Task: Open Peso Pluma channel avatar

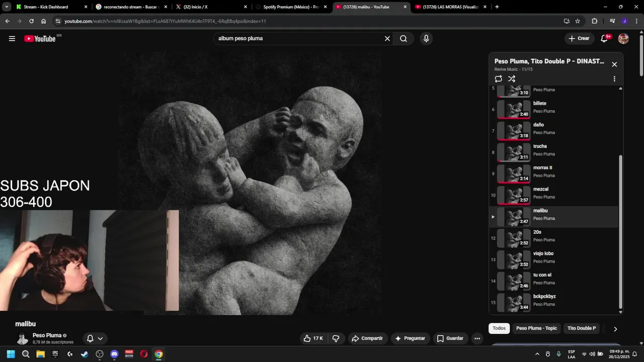Action: 23,338
